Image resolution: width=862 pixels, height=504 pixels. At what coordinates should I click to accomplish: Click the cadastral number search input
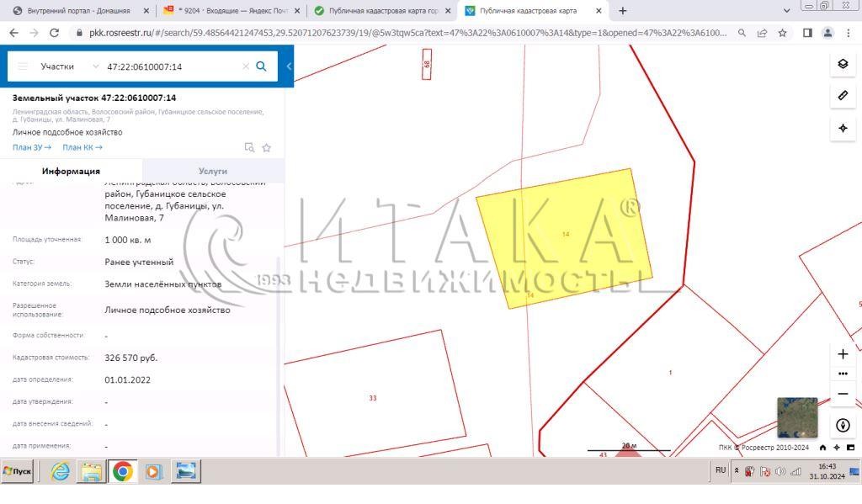tap(170, 66)
